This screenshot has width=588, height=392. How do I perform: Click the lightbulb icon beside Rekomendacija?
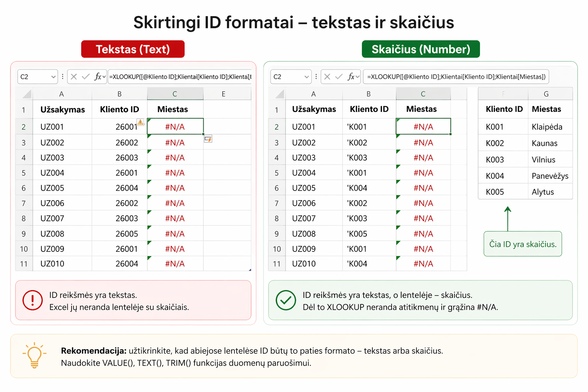34,355
